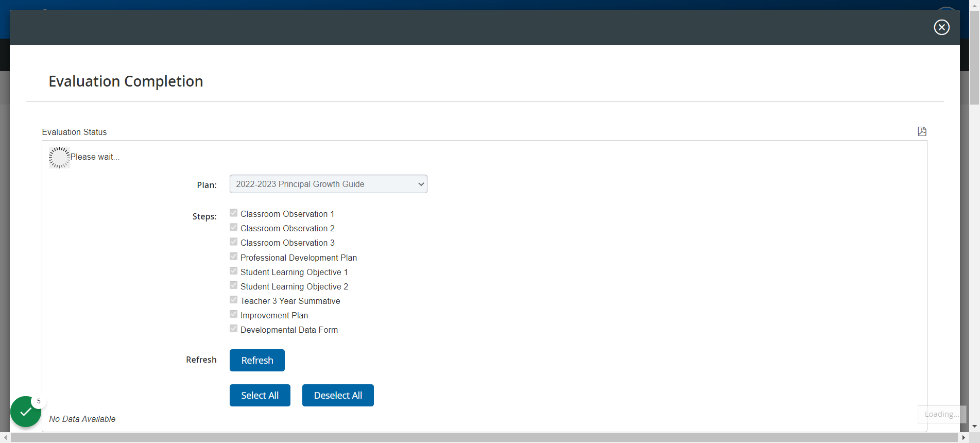Export Evaluation Status to PDF
The image size is (980, 443).
(x=922, y=131)
